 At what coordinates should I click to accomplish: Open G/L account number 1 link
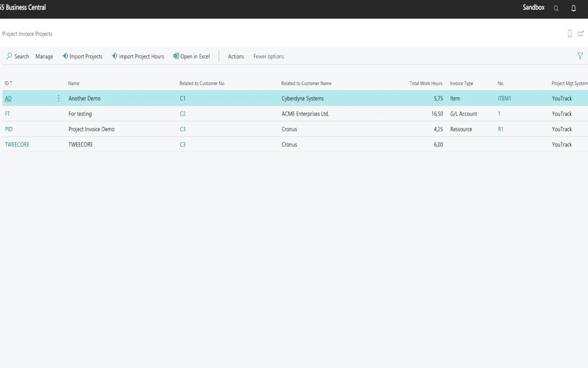499,114
